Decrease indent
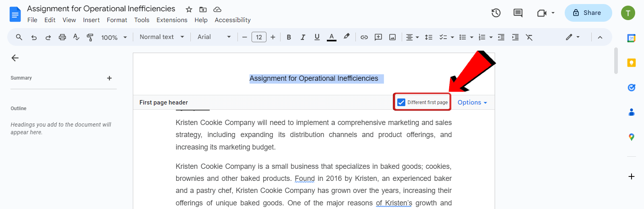This screenshot has width=644, height=209. tap(501, 37)
